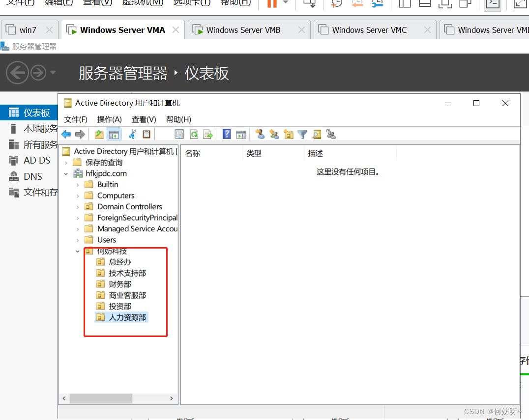
Task: Toggle the show/hide console tree button
Action: tap(114, 134)
